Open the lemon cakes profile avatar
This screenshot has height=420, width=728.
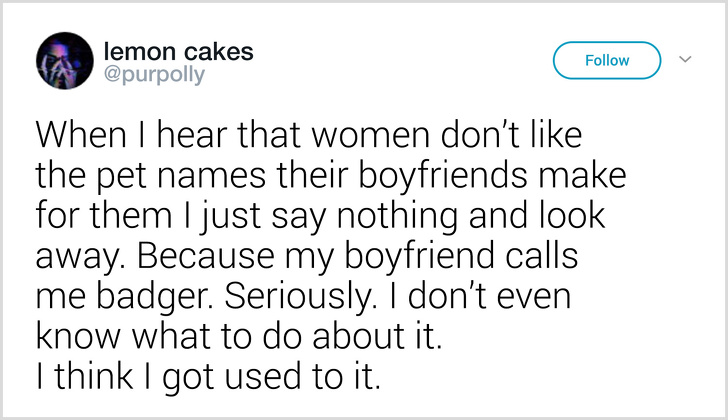coord(65,61)
